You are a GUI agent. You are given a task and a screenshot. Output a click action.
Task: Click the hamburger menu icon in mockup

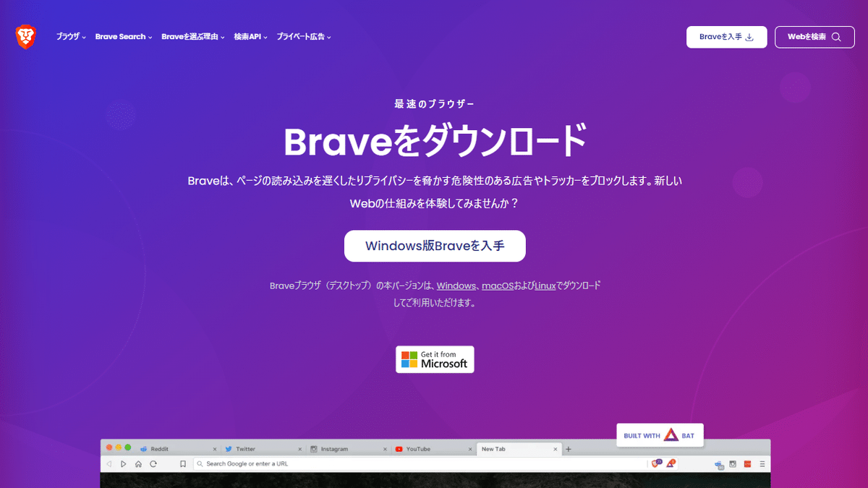click(762, 463)
